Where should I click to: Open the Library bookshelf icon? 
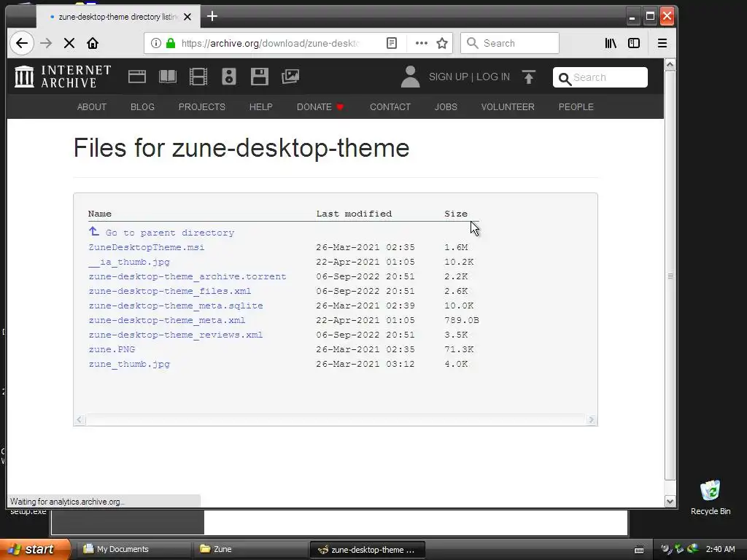pos(611,43)
